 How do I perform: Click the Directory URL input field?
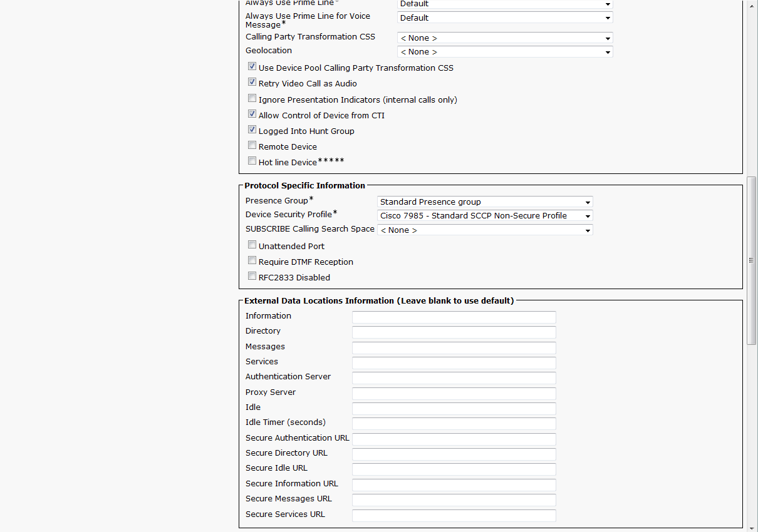coord(454,332)
